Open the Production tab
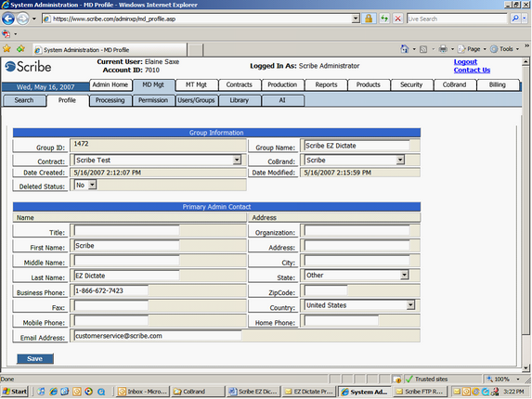Image resolution: width=532 pixels, height=399 pixels. click(282, 84)
